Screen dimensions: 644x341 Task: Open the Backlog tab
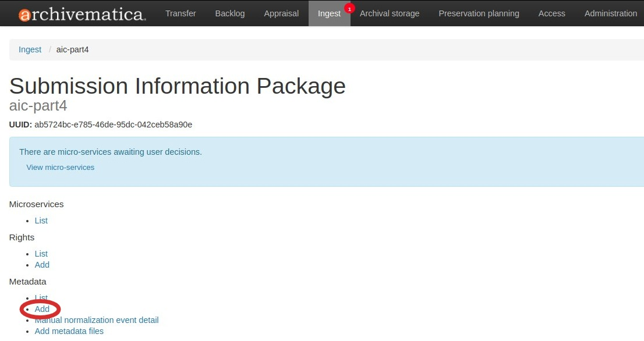(229, 13)
